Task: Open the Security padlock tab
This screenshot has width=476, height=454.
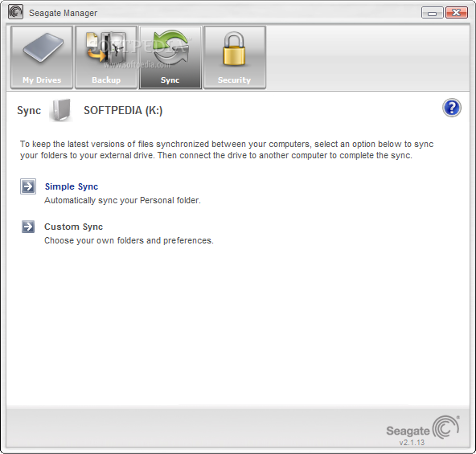Action: 235,57
